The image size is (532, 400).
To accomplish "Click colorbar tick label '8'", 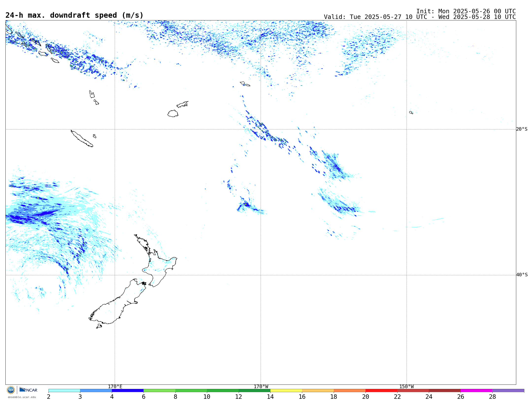I will (x=175, y=397).
